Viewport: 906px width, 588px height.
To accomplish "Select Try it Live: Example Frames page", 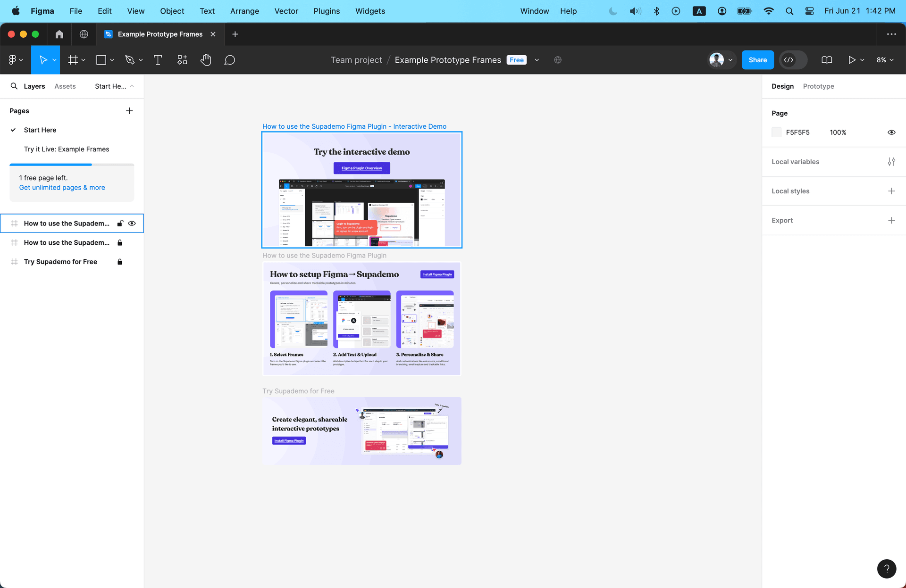I will (x=67, y=149).
